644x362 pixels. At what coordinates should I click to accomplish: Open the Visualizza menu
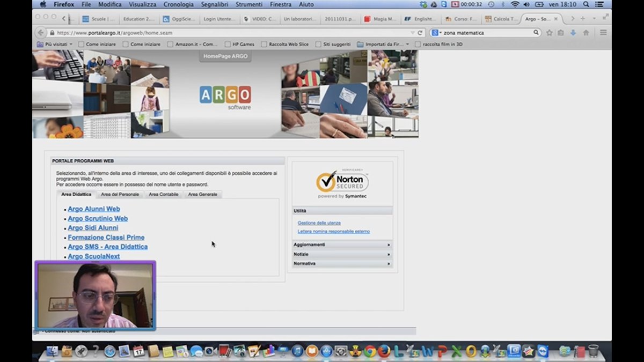point(143,4)
